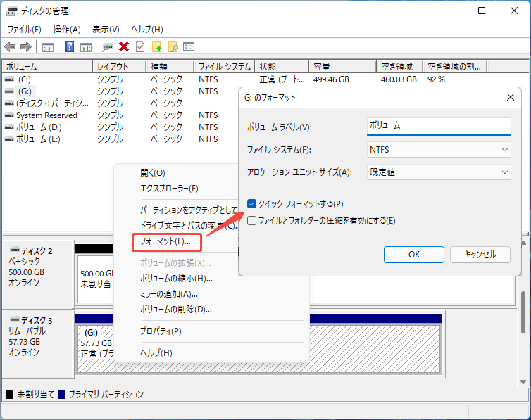Screen dimensions: 531x420
Task: Sort by 状態 column header
Action: [282, 66]
